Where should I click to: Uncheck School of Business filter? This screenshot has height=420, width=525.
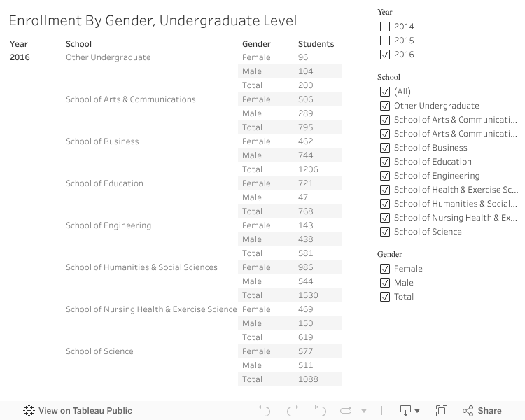pyautogui.click(x=384, y=148)
